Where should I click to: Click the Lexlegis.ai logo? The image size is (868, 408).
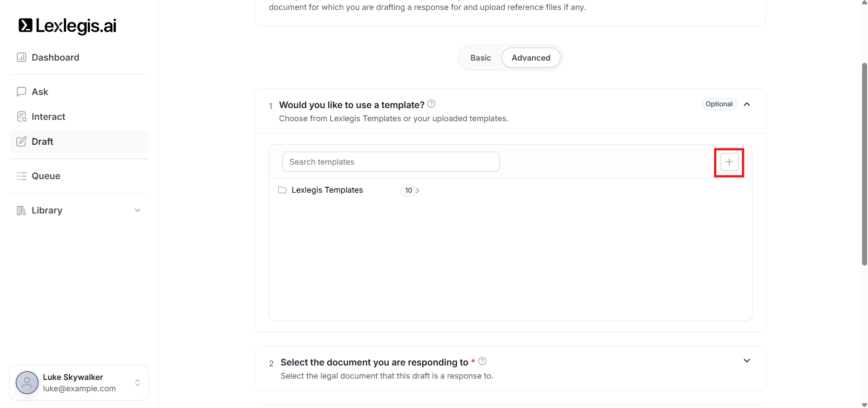tap(67, 26)
